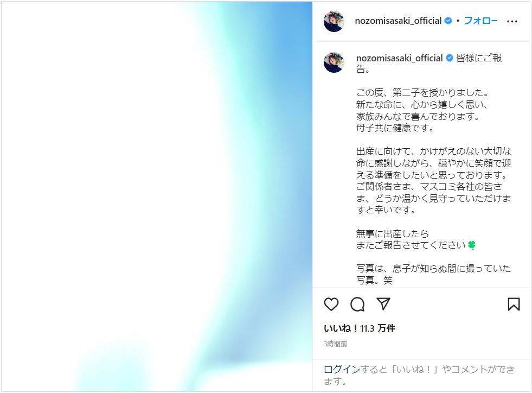
Task: Click the ログイン link to sign in
Action: click(x=342, y=369)
